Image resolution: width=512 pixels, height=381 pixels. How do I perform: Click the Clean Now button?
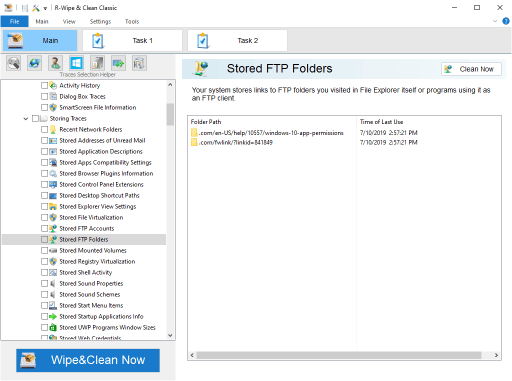(471, 69)
